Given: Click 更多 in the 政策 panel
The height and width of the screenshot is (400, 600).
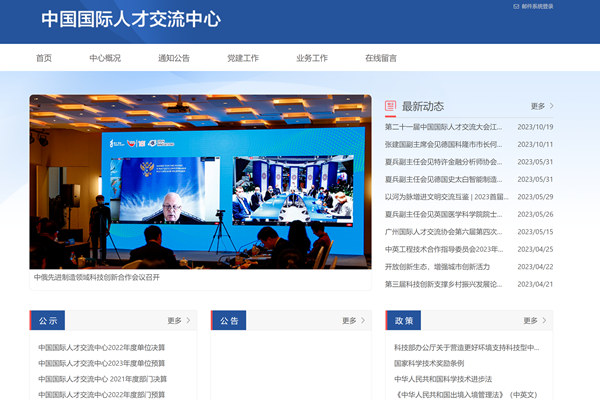Looking at the screenshot, I should click(x=530, y=320).
